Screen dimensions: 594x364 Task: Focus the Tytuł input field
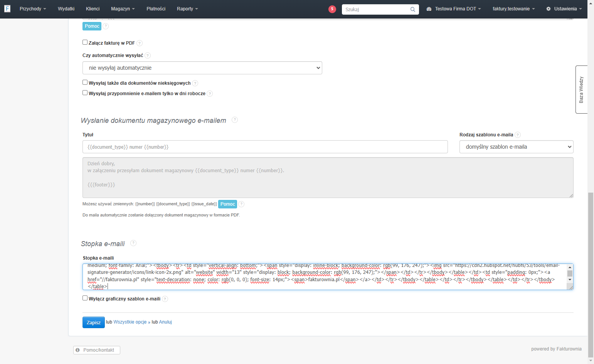[x=265, y=147]
